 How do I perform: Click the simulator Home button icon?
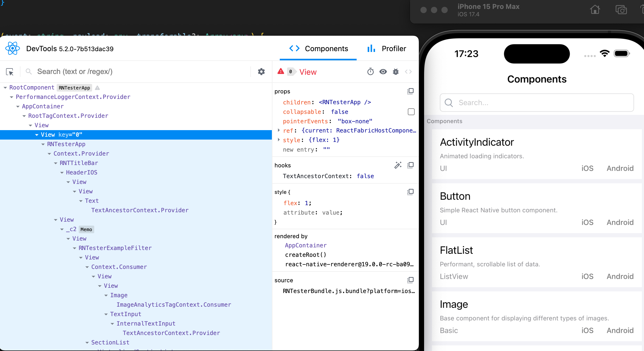pyautogui.click(x=595, y=10)
